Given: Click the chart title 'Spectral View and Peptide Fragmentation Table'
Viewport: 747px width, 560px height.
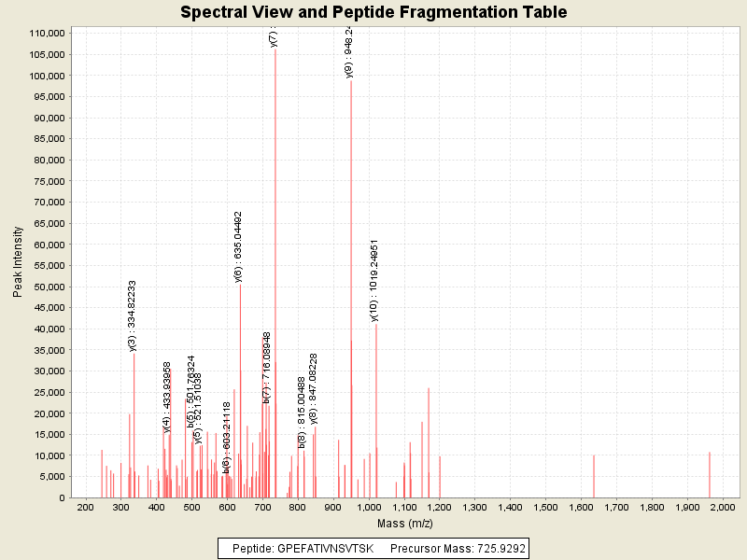Looking at the screenshot, I should click(373, 12).
